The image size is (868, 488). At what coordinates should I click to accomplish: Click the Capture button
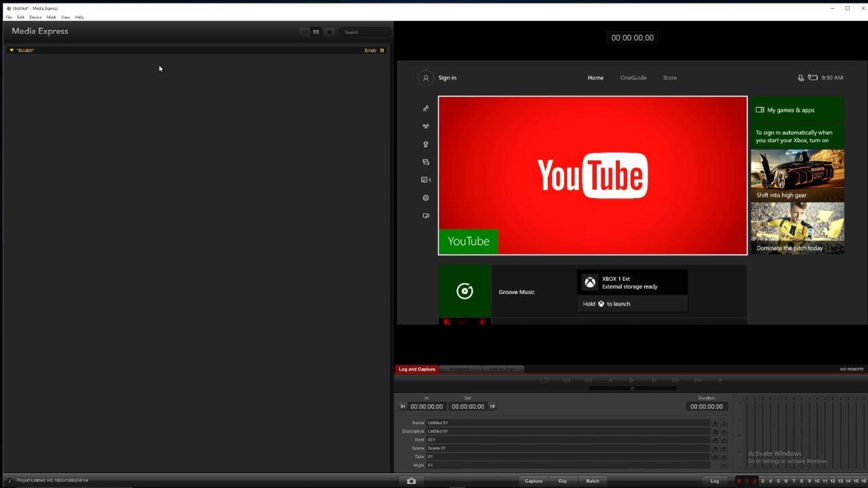pyautogui.click(x=534, y=481)
